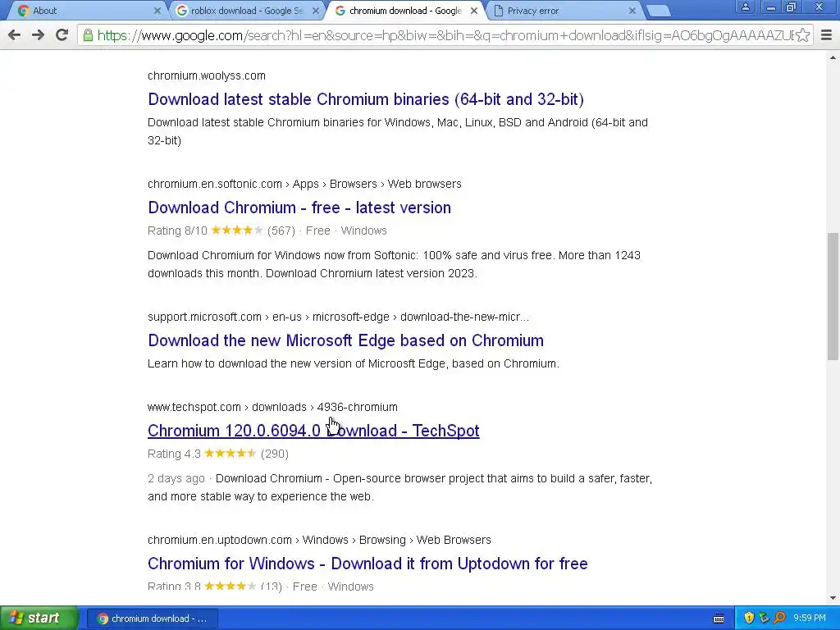The height and width of the screenshot is (630, 840).
Task: Switch to the About tab
Action: (85, 11)
